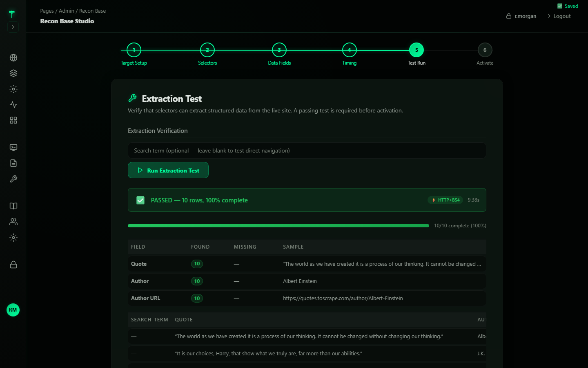Open the grid dashboard sidebar icon
The image size is (588, 368).
13,120
